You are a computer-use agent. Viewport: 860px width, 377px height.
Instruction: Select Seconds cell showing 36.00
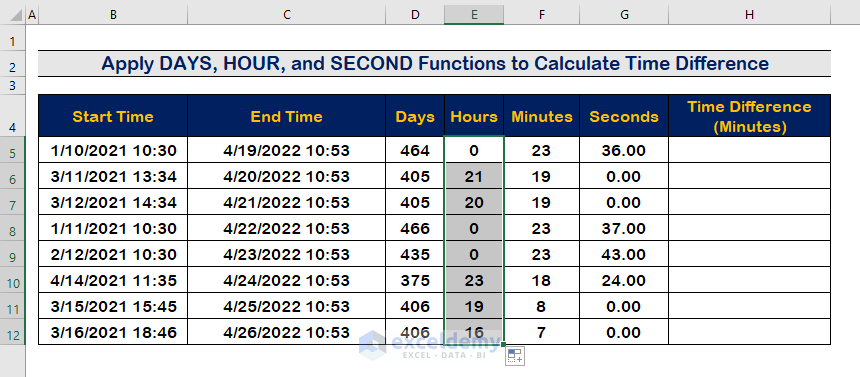624,150
